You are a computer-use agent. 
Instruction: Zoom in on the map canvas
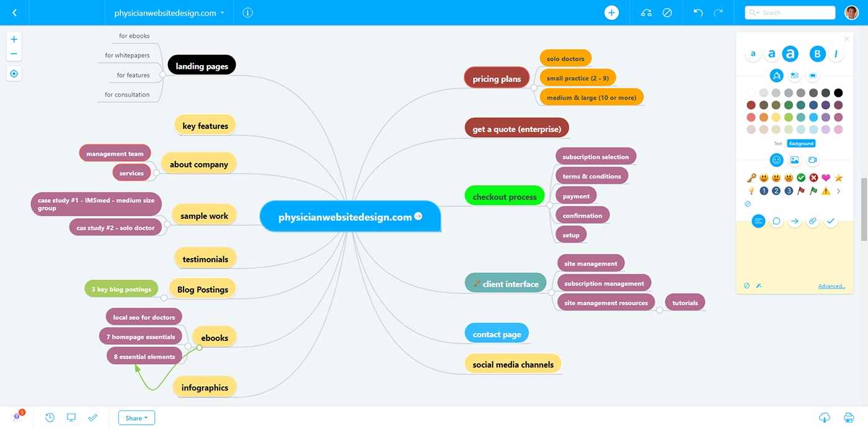point(14,39)
